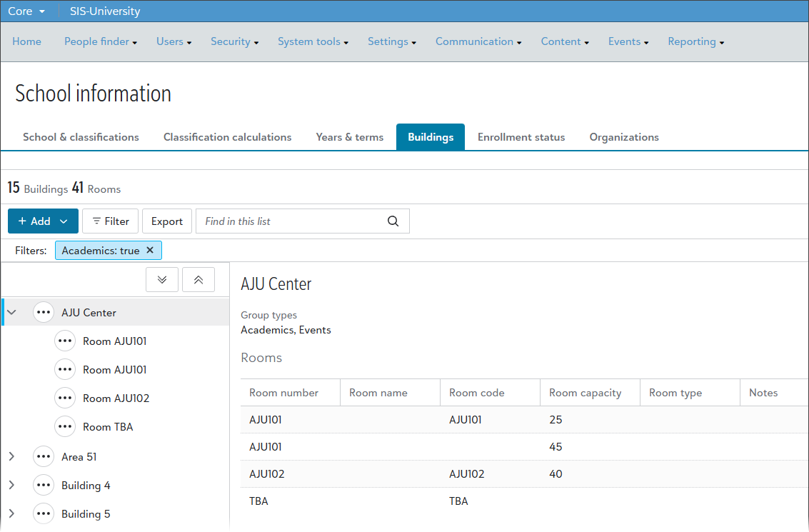The image size is (809, 532).
Task: Export the buildings list
Action: coord(167,221)
